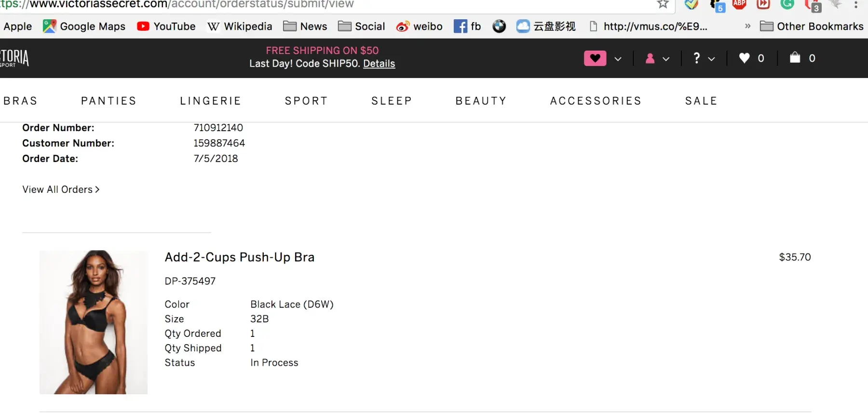Click the question mark help icon
Image resolution: width=868 pixels, height=414 pixels.
[x=696, y=58]
